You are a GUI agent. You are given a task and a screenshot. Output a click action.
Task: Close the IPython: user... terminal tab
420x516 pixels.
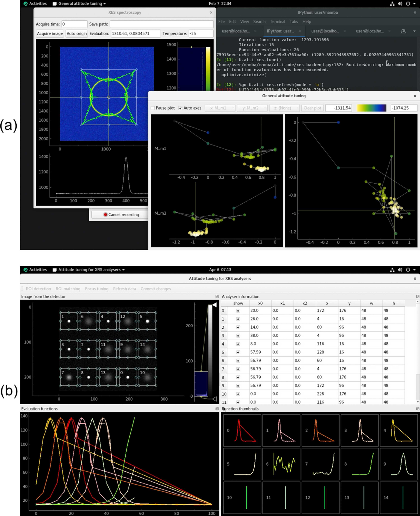(300, 31)
